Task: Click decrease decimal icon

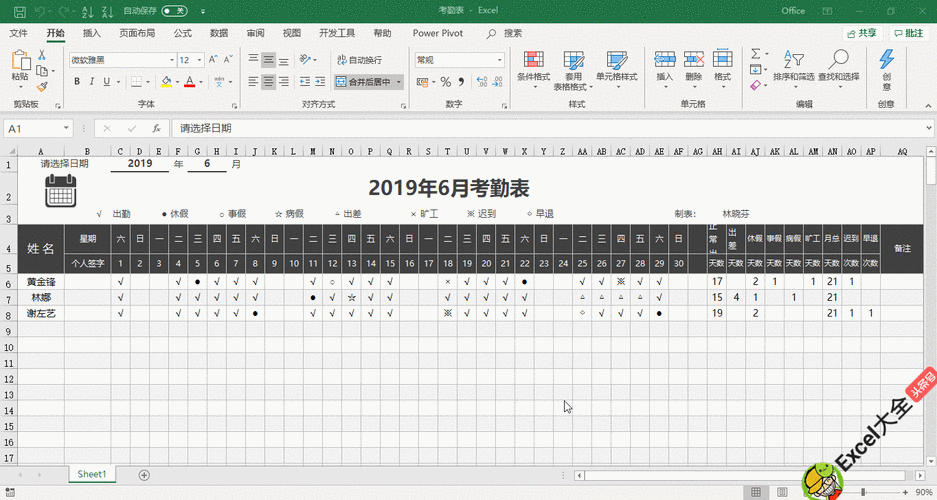Action: [497, 82]
